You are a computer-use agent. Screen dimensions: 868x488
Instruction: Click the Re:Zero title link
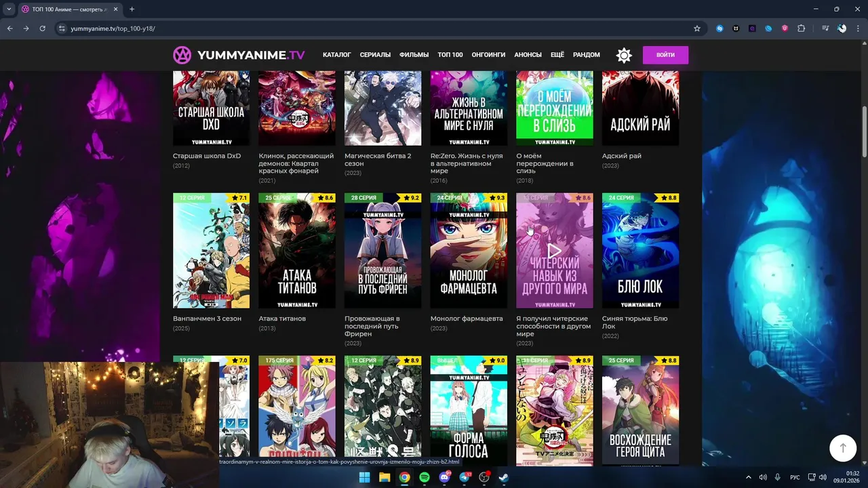pyautogui.click(x=467, y=163)
